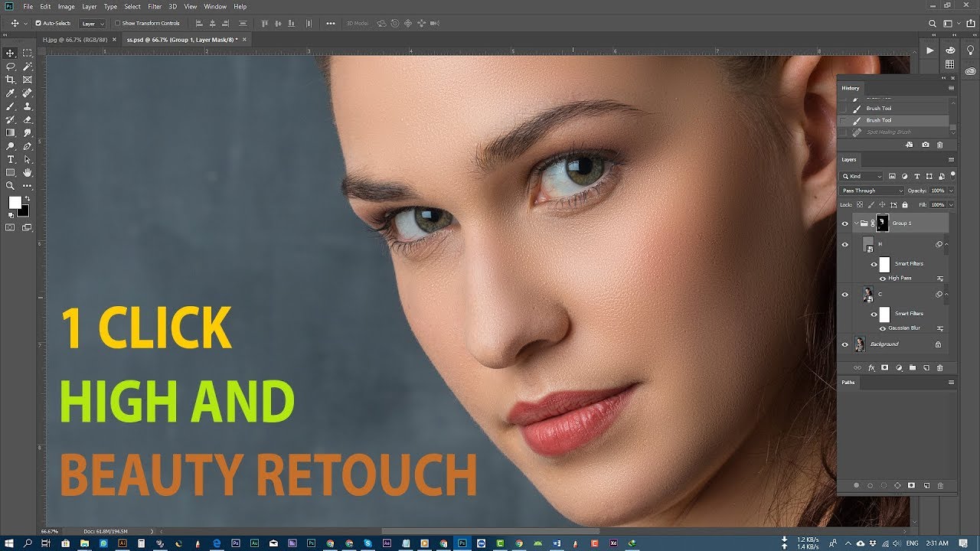Select the Zoom tool

pos(10,186)
